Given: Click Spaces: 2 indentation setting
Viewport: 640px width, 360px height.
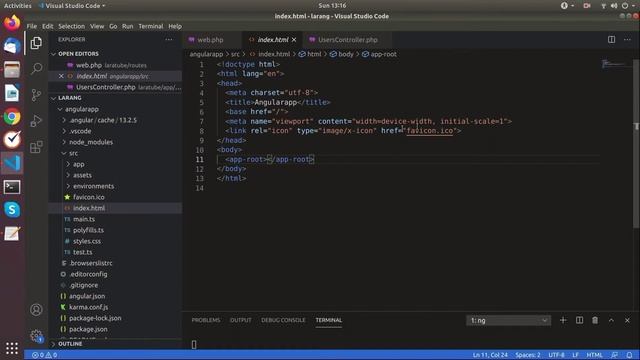Looking at the screenshot, I should [528, 355].
